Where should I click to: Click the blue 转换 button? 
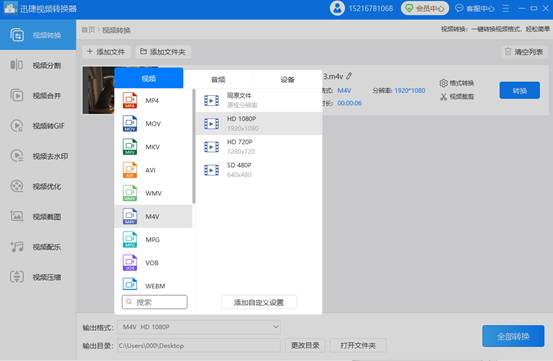(519, 91)
